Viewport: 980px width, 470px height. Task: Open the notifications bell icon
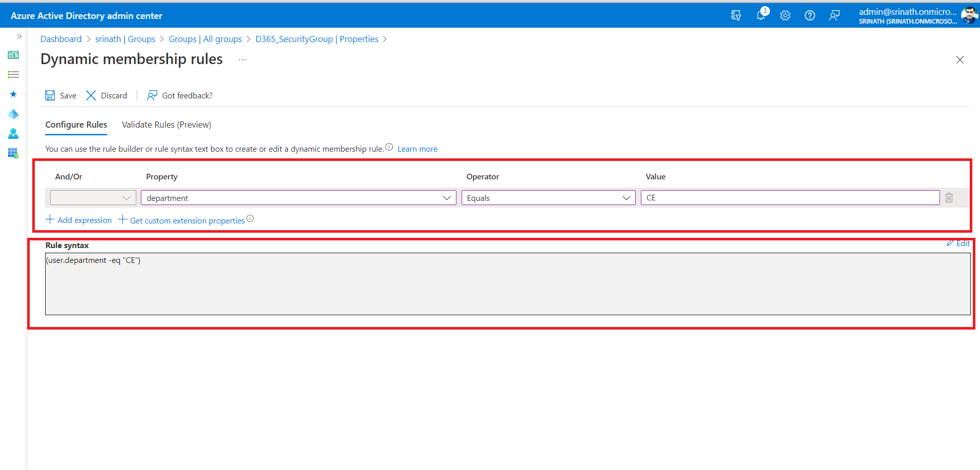pos(761,15)
